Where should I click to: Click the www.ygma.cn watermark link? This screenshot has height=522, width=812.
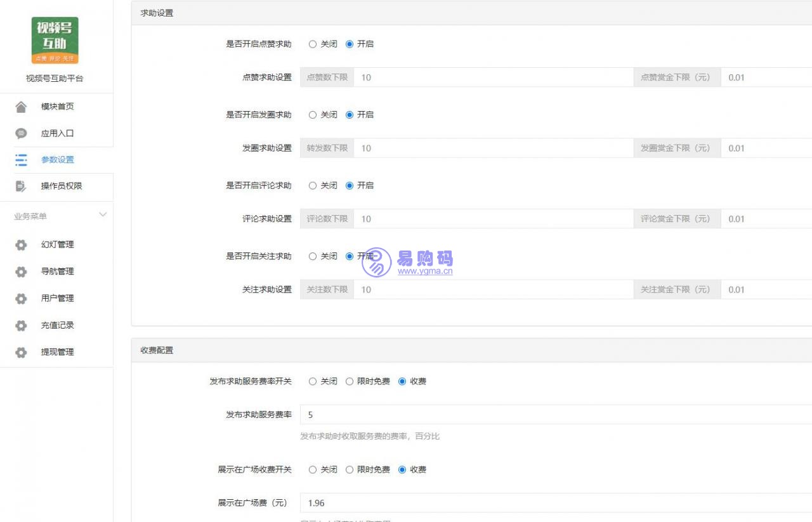(x=425, y=271)
